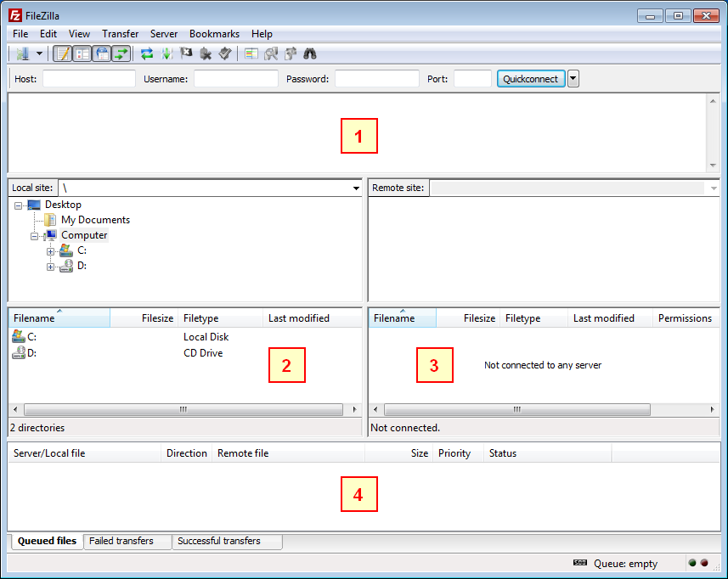Open the Local site path dropdown
This screenshot has width=728, height=579.
point(356,188)
